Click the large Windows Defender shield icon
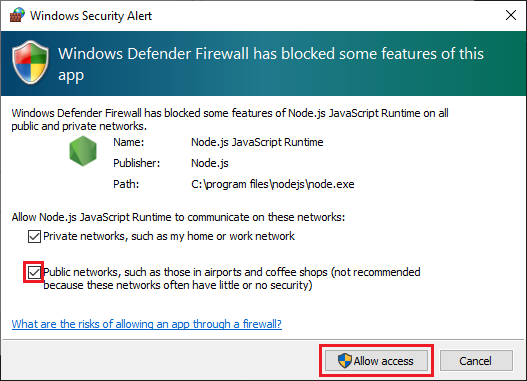 31,62
